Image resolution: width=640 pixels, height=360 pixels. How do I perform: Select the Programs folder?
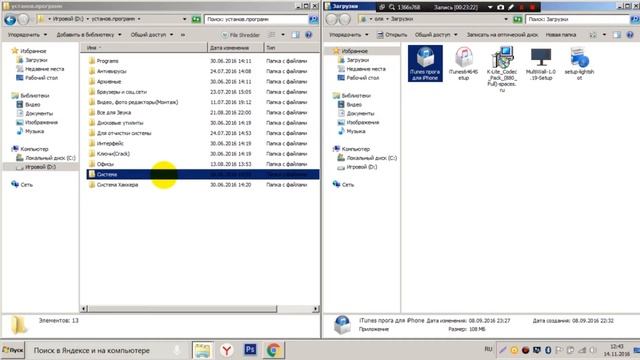(107, 61)
